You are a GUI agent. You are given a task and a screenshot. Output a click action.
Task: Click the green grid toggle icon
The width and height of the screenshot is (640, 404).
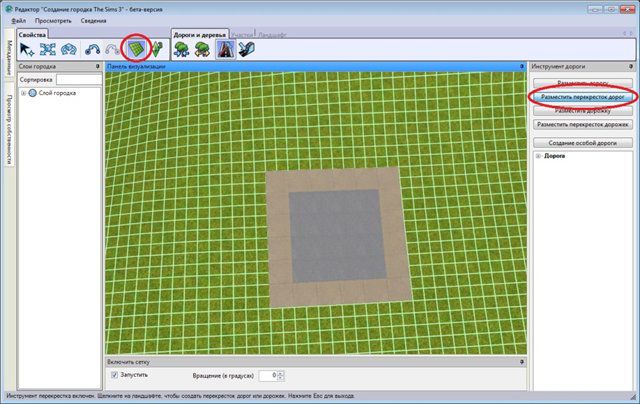tap(135, 49)
